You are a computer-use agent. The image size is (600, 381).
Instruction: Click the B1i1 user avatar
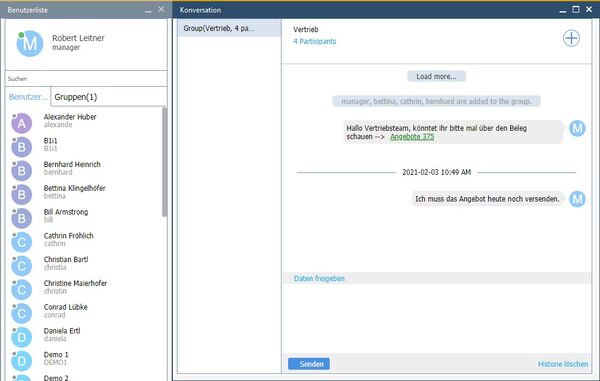21,147
